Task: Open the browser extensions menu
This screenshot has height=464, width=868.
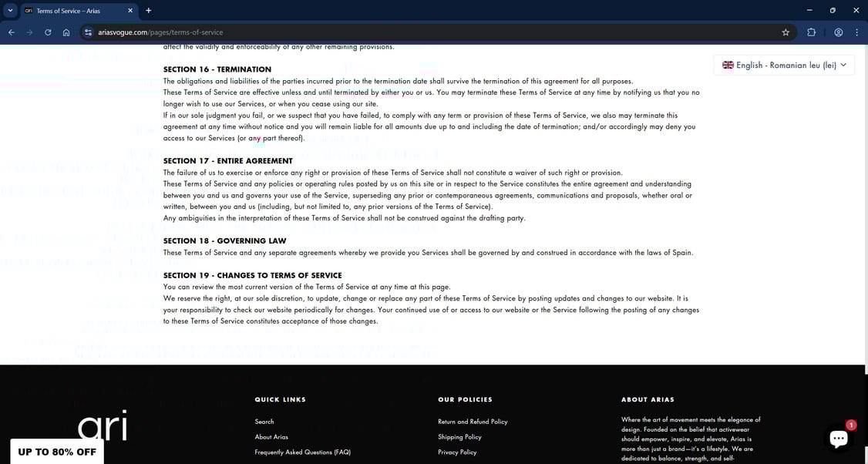Action: click(x=812, y=32)
